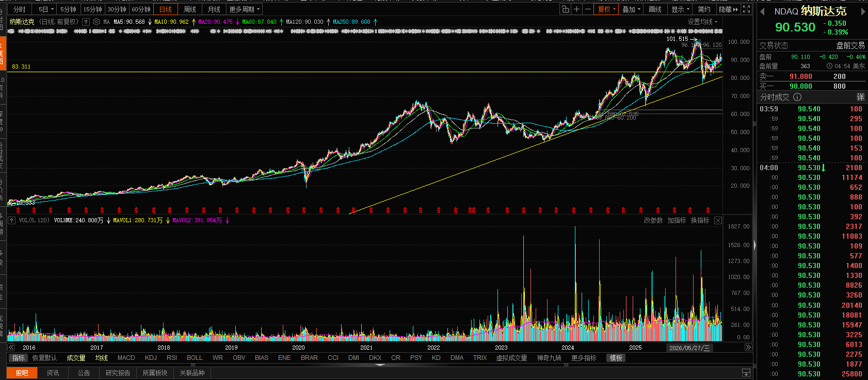Select the 虚拟成交量 indicator
The image size is (868, 380).
pyautogui.click(x=511, y=358)
